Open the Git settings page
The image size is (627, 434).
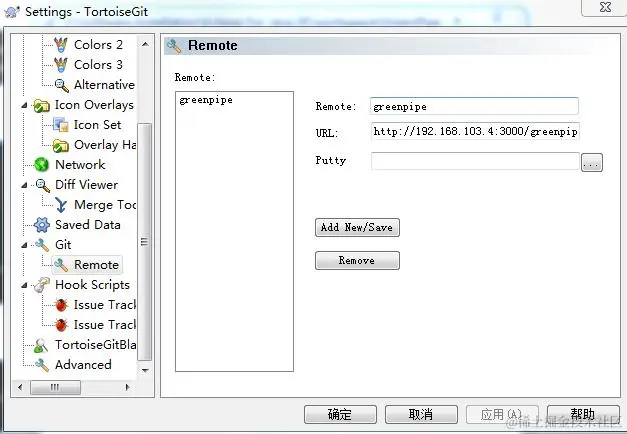(63, 245)
